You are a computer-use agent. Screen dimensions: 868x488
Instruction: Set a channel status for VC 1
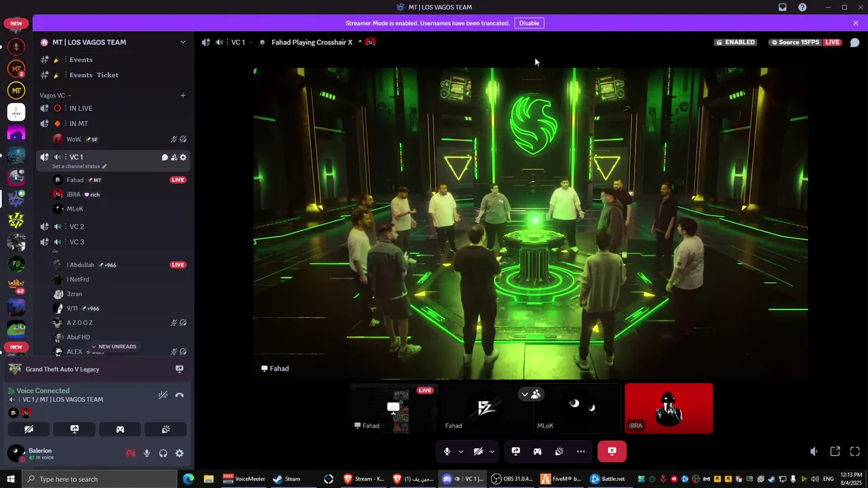[79, 166]
